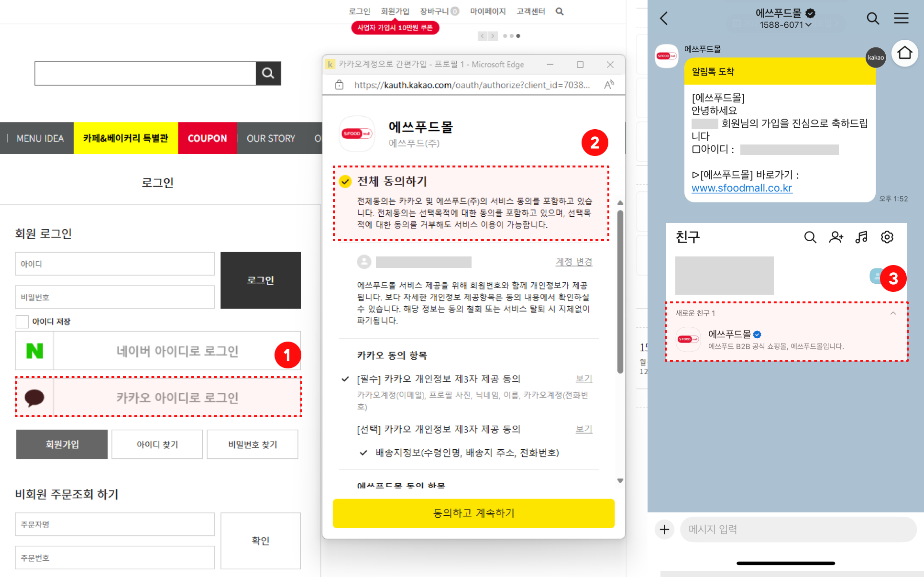The width and height of the screenshot is (924, 577).
Task: Click the dark 회원가입 button below login
Action: 62,444
